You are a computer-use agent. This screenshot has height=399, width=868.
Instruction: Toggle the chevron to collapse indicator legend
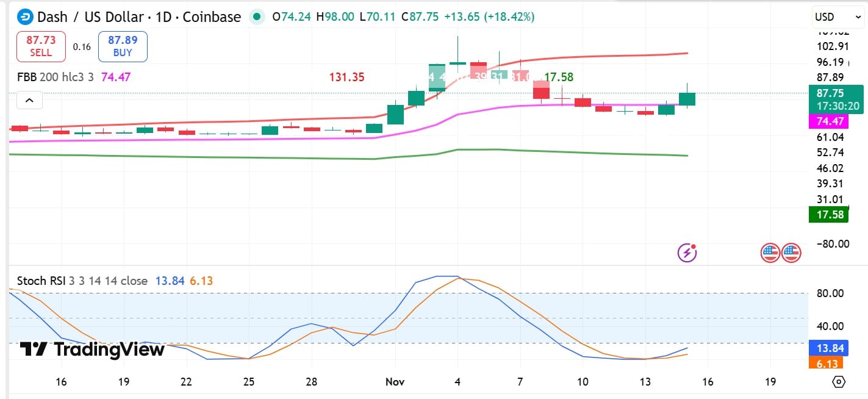[x=29, y=99]
